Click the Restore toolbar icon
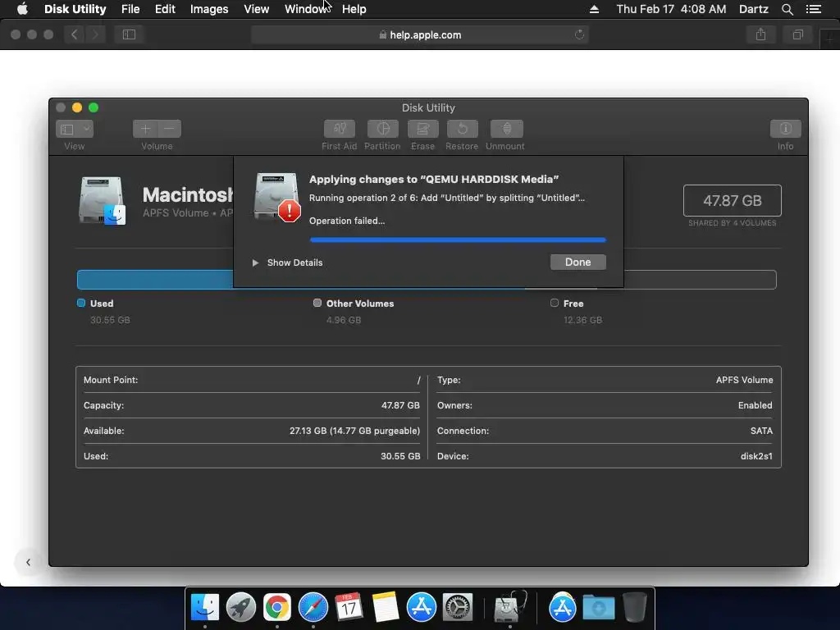Image resolution: width=840 pixels, height=630 pixels. [463, 129]
